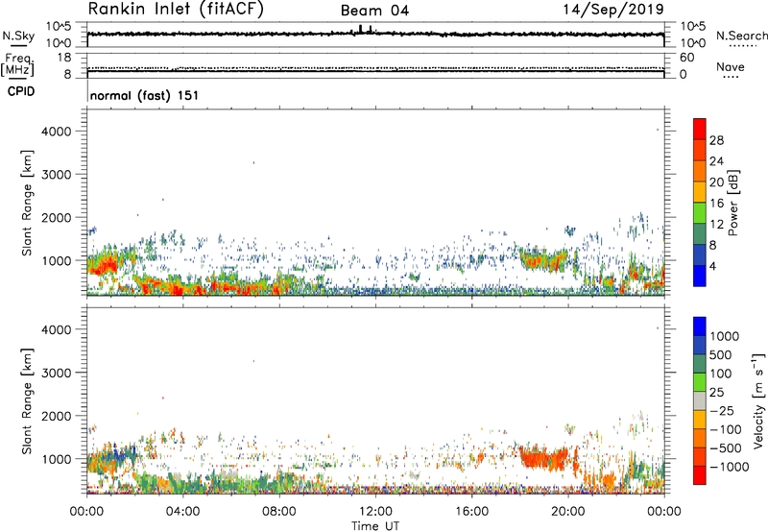Click the '18' frequency axis tick label
The width and height of the screenshot is (768, 532).
(63, 58)
